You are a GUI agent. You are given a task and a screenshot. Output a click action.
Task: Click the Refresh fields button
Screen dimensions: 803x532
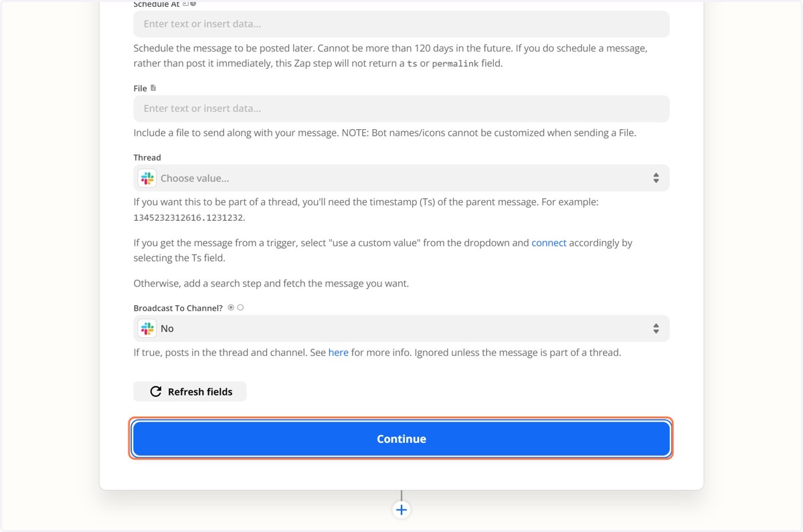click(x=190, y=391)
